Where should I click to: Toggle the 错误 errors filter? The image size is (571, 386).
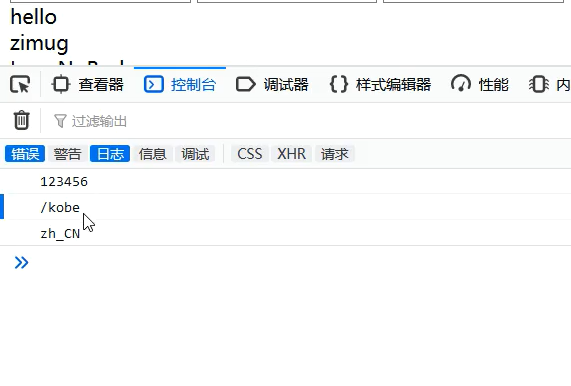click(25, 154)
